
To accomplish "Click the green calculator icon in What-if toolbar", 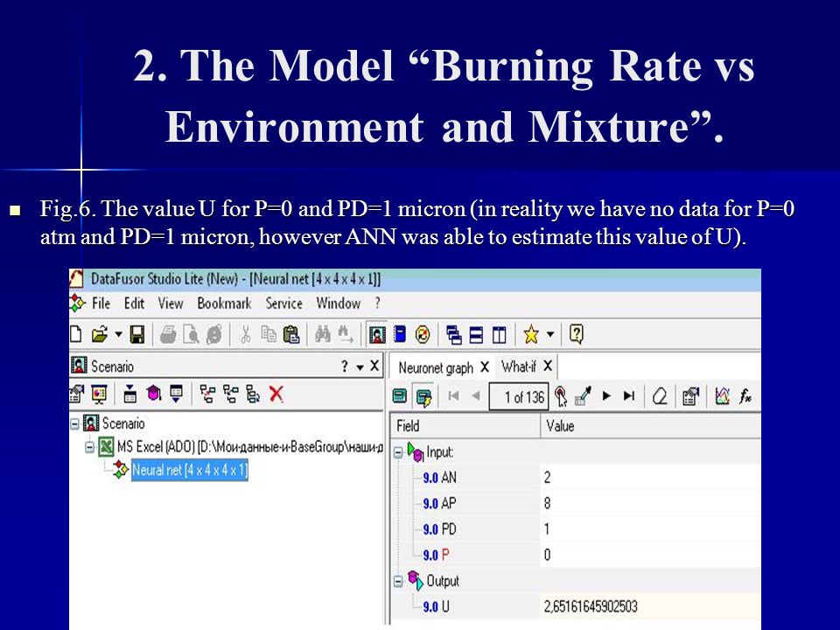I will tap(400, 397).
